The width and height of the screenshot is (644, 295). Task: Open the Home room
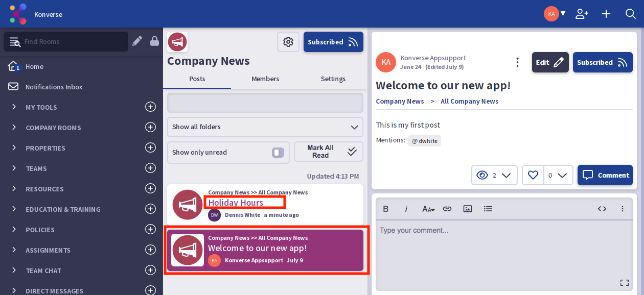(x=34, y=66)
